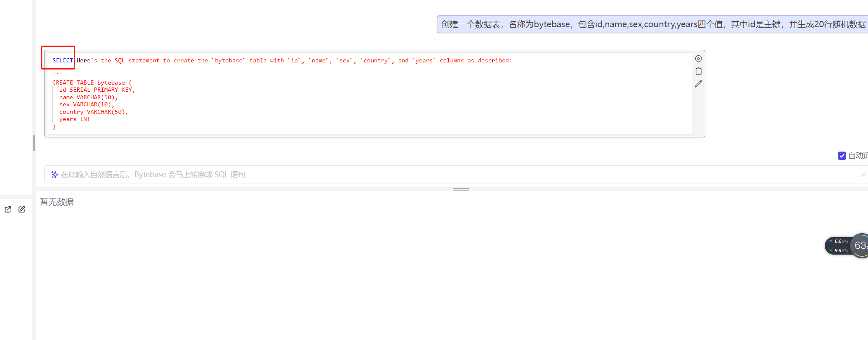Screen dimensions: 868x340
Task: Click the name VARCHAR(50) line
Action: pyautogui.click(x=88, y=97)
